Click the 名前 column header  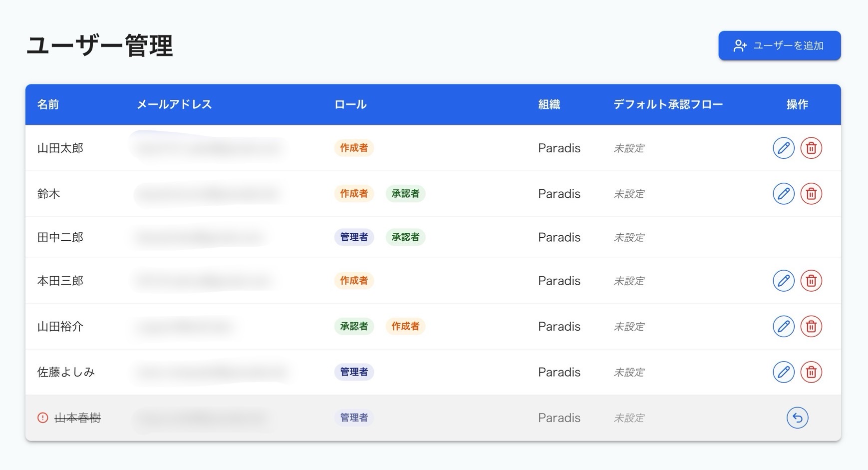(48, 104)
